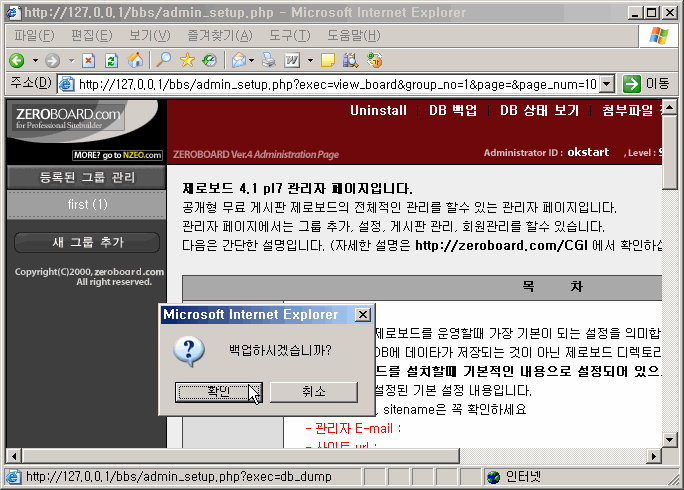Click the vertical scrollbar thumb
Screen dimensions: 684x490
[670, 152]
